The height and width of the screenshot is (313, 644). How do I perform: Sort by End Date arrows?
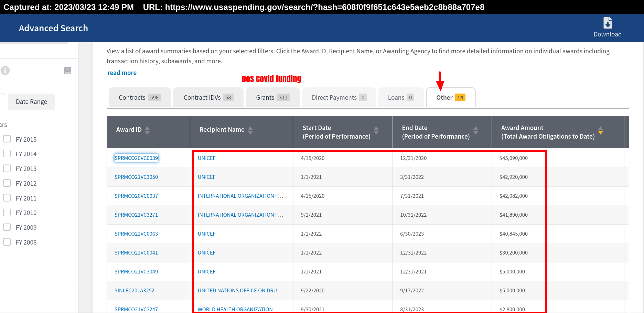(x=476, y=130)
